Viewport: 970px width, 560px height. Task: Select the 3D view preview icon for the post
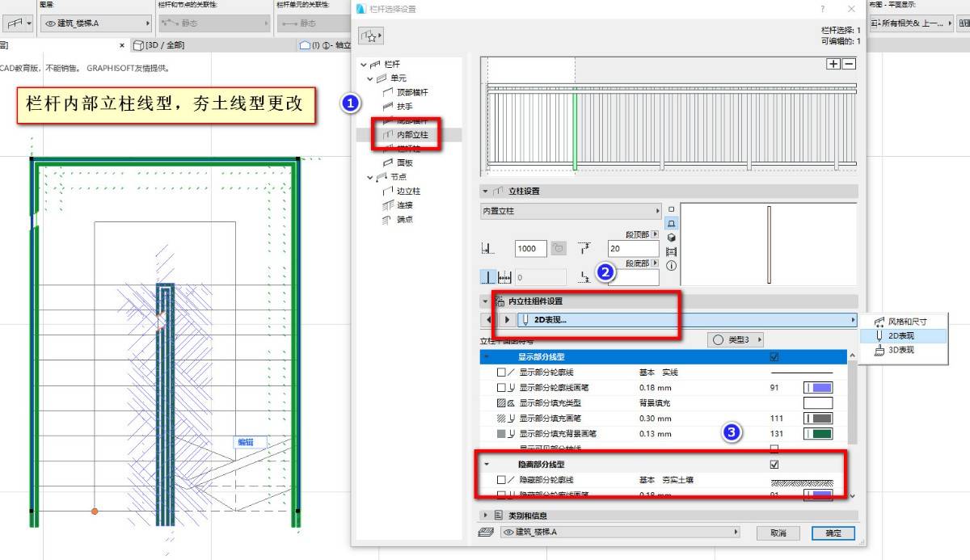point(672,237)
